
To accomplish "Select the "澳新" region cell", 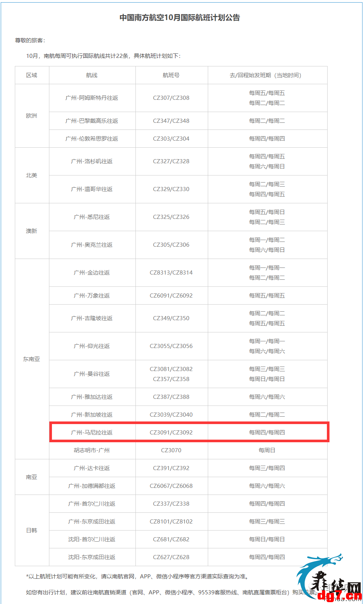I will [x=32, y=231].
